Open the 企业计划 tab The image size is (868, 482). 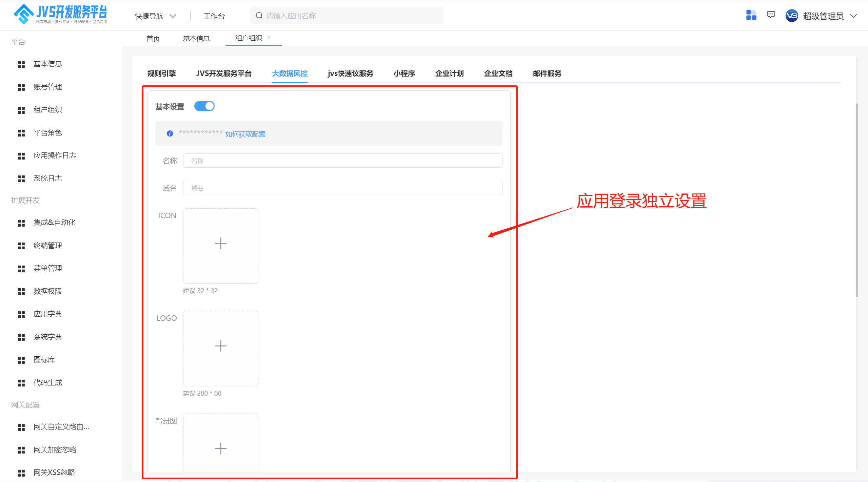450,74
